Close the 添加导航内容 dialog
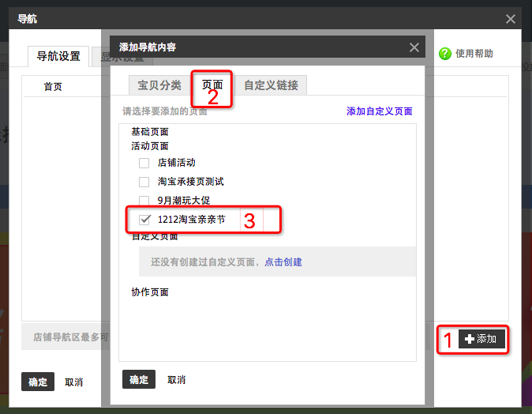Screen dimensions: 532x414 pyautogui.click(x=414, y=47)
